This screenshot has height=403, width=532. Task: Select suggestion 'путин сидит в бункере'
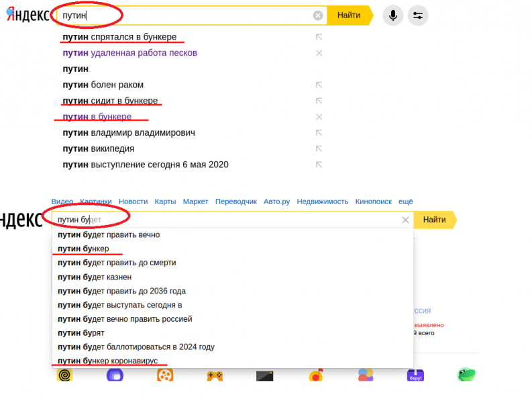tap(110, 101)
